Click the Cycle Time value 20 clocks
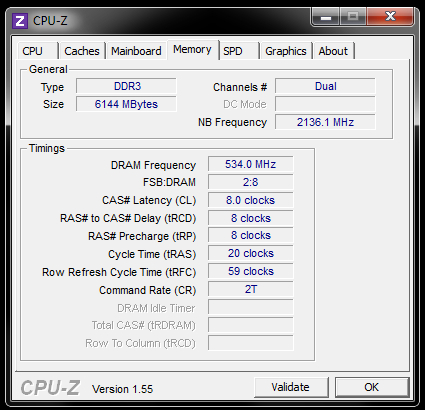This screenshot has height=410, width=425. pos(251,253)
